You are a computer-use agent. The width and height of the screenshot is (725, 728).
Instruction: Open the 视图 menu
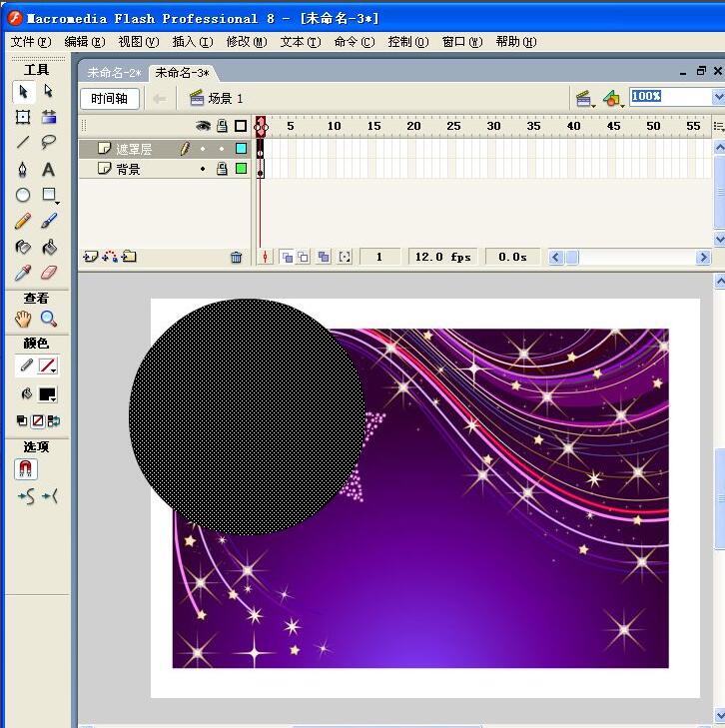coord(139,42)
